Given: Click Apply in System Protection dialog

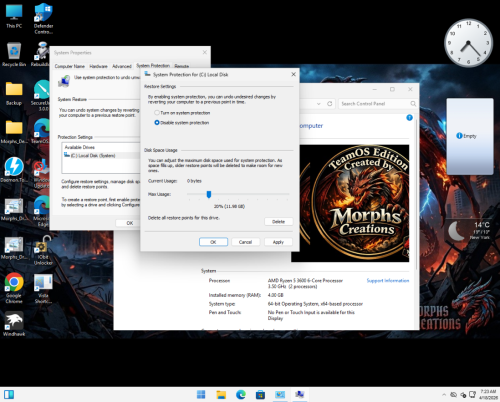Looking at the screenshot, I should pos(278,242).
